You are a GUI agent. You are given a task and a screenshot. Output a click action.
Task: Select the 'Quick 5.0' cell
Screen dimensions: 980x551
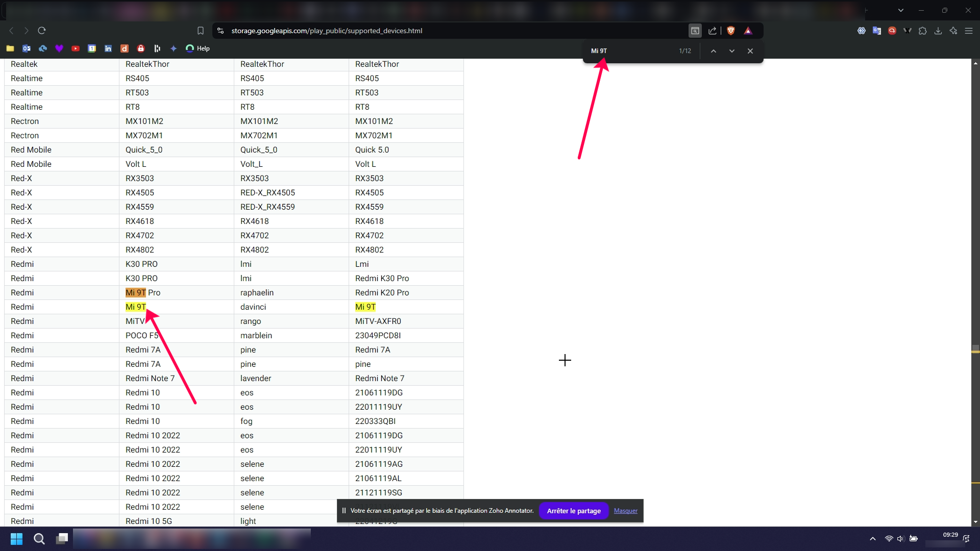click(406, 149)
